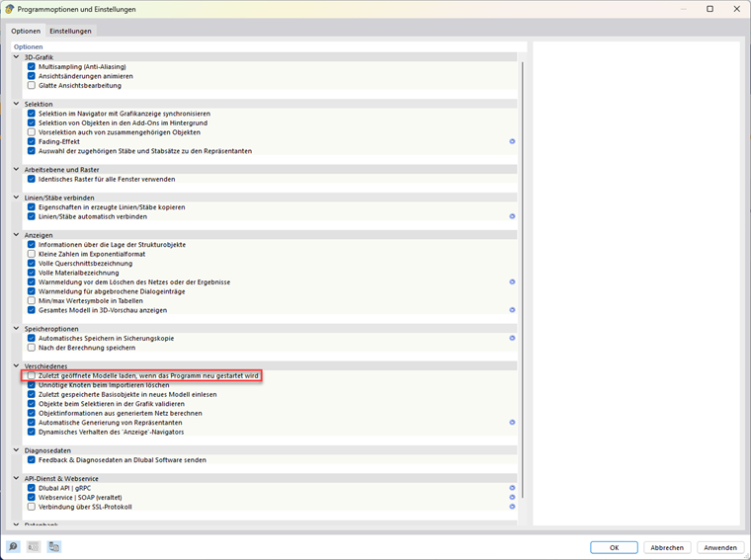
Task: Click blue marker icon for Verbindung über SSL-Protokoll
Action: tap(512, 507)
